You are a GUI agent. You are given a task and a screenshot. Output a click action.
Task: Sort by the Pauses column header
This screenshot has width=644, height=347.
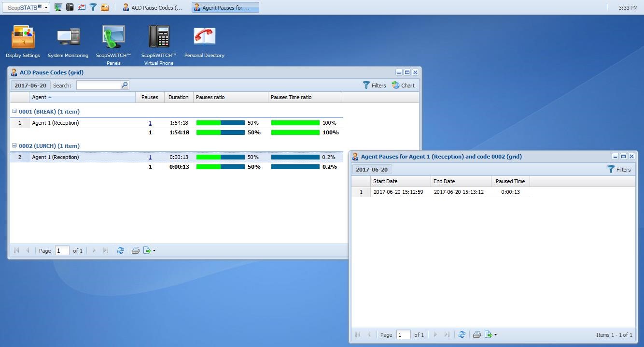click(x=150, y=97)
